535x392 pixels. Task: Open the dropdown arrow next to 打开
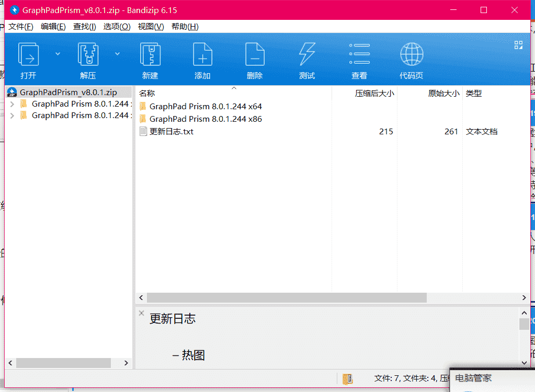[58, 54]
